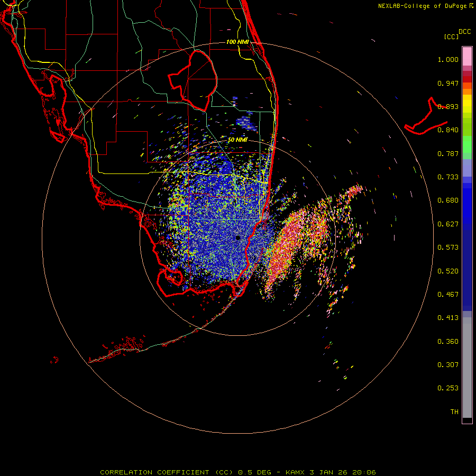476x476 pixels.
Task: Click the [CC] legend unit label
Action: tap(451, 36)
